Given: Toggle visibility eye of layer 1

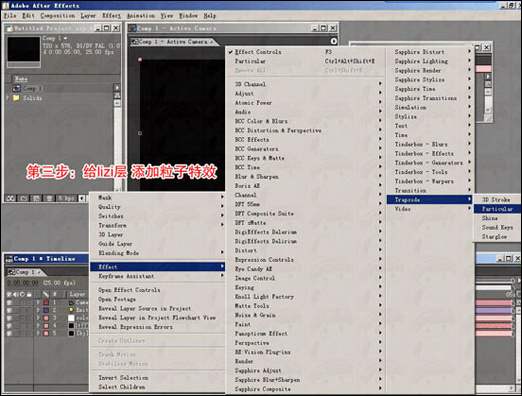Looking at the screenshot, I should pos(9,303).
